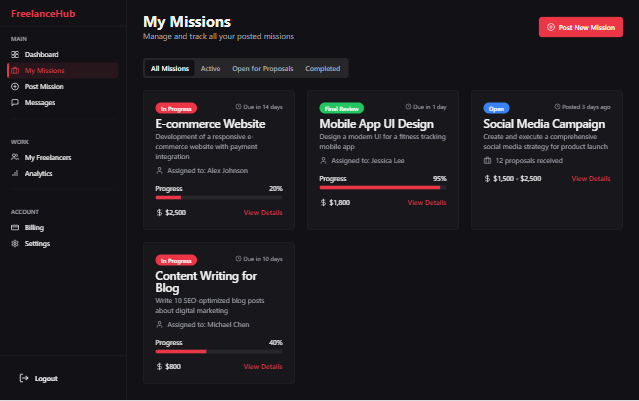Click the Settings gear icon
Viewport: 639px width, 401px height.
(x=15, y=243)
